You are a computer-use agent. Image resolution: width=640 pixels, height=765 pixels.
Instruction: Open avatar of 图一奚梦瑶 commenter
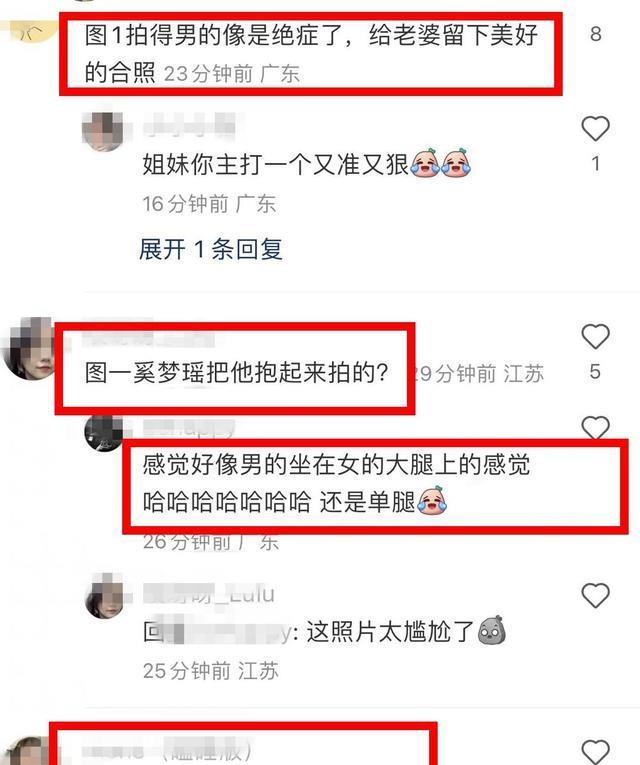(28, 348)
